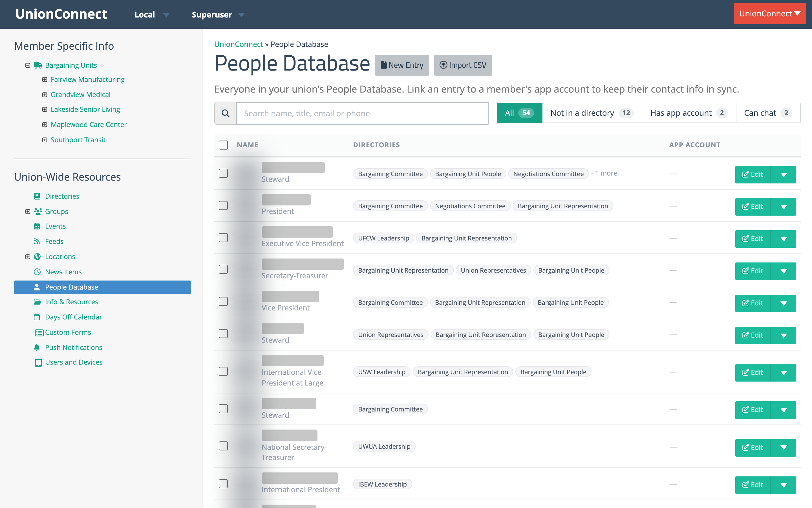
Task: Open the Grandview Medical link
Action: click(81, 95)
